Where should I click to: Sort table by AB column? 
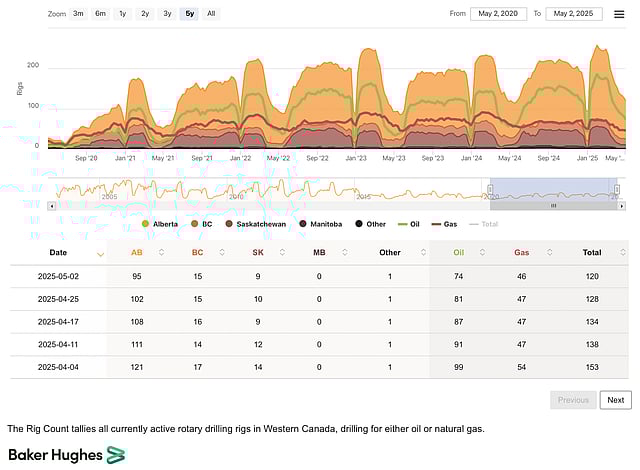pos(136,253)
